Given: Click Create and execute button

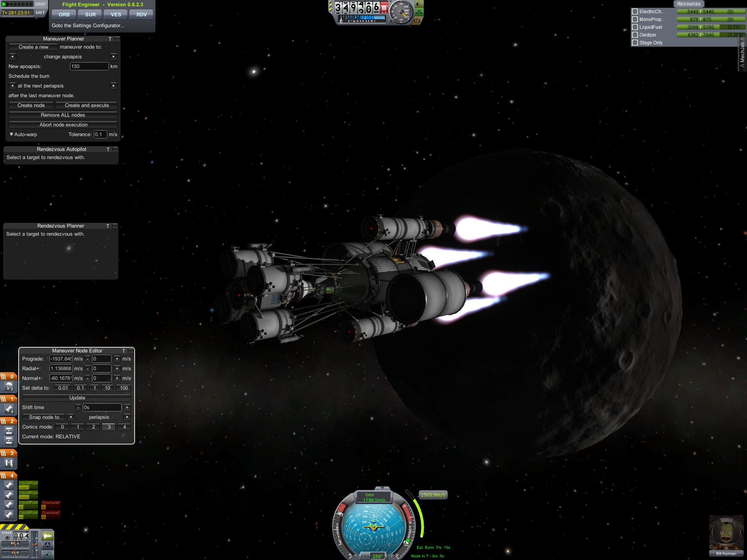Looking at the screenshot, I should pyautogui.click(x=87, y=105).
